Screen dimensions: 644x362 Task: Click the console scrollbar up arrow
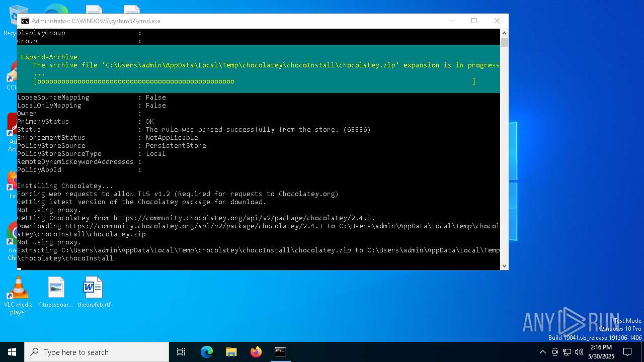tap(504, 33)
